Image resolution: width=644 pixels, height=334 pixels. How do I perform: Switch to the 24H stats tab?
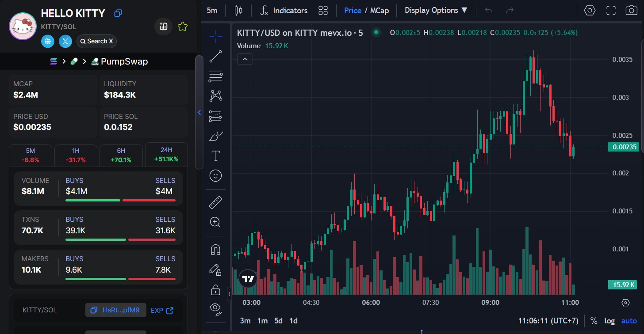coord(166,155)
